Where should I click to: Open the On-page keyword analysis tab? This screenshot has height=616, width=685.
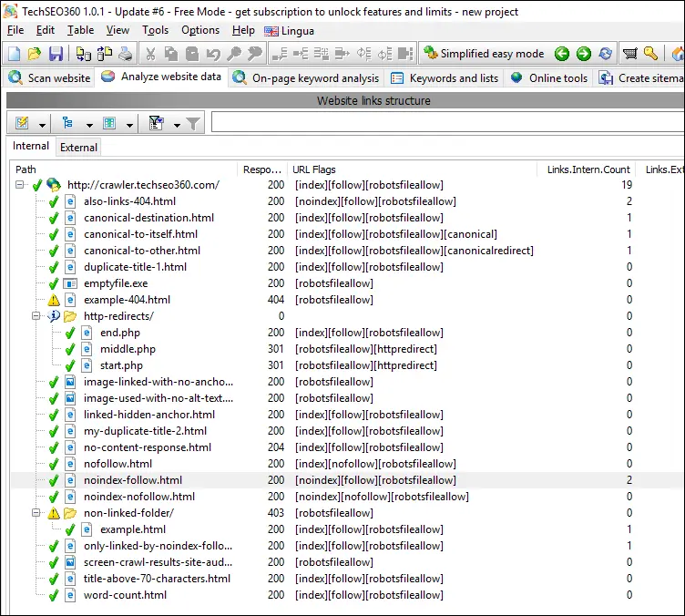(x=306, y=78)
